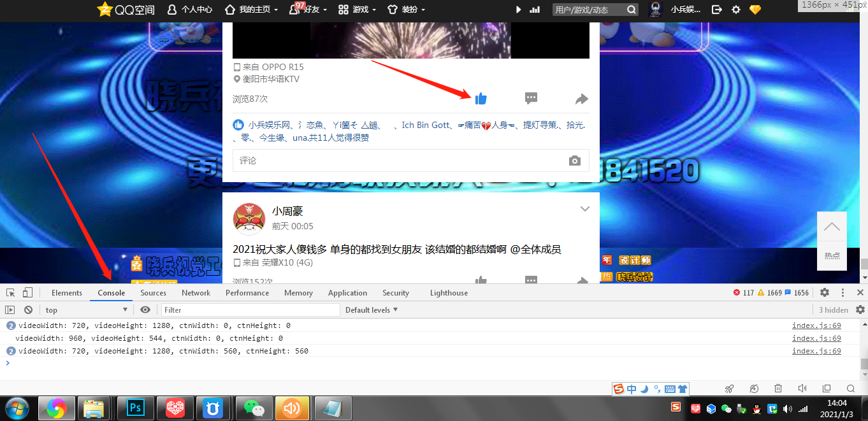Open 个人中心 in the top bar

[x=189, y=10]
